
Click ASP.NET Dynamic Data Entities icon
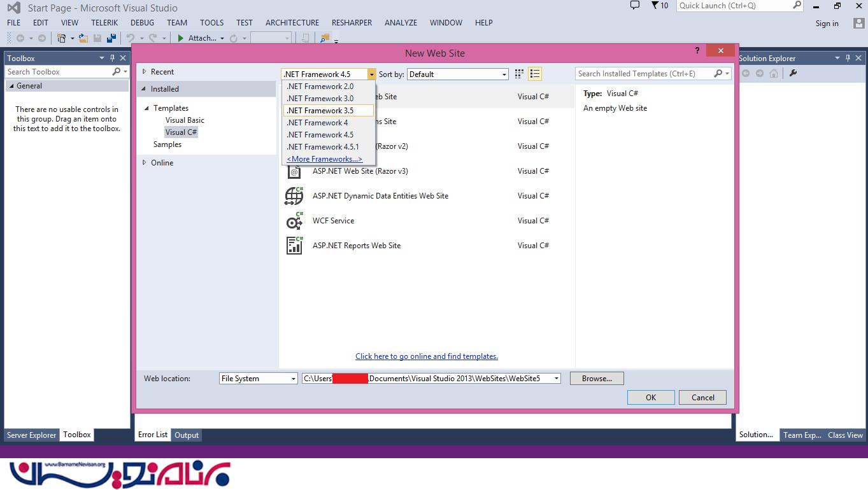294,196
